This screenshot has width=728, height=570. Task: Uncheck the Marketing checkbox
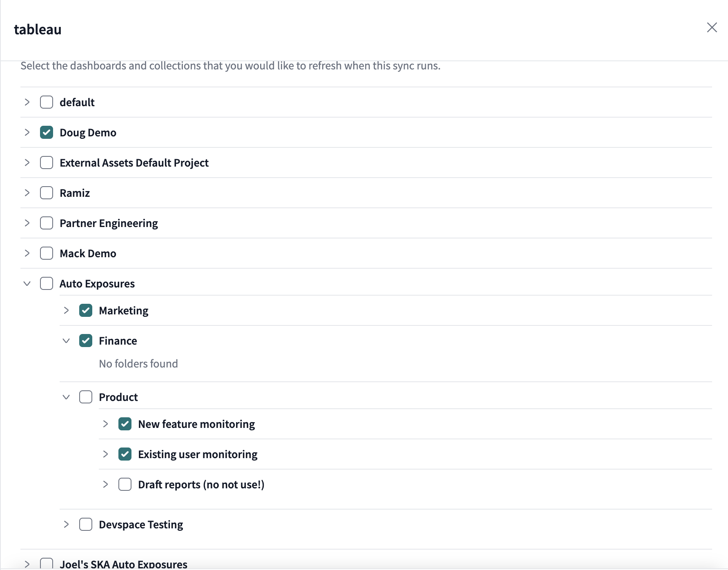coord(85,310)
